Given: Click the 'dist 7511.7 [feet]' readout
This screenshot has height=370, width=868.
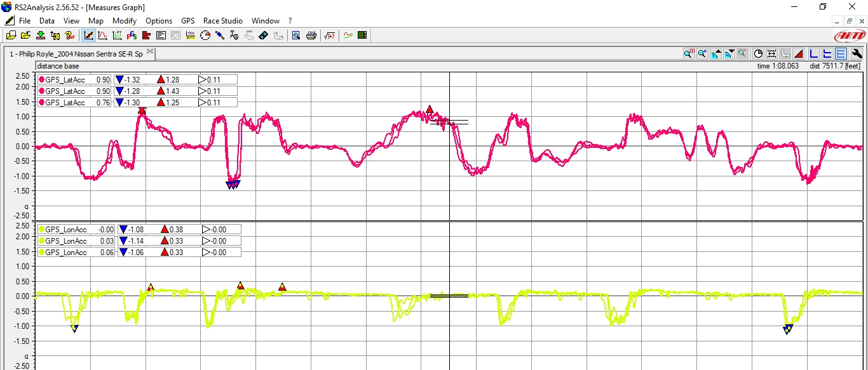Looking at the screenshot, I should point(835,66).
